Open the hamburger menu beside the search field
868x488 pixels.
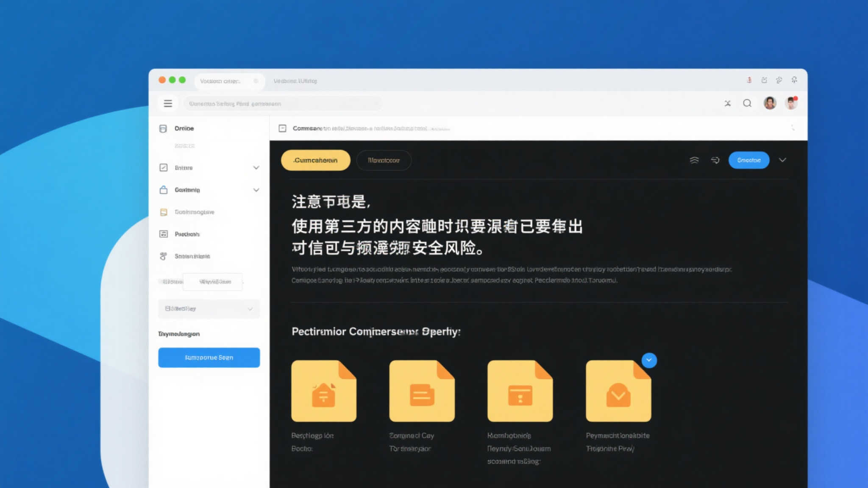(x=168, y=103)
